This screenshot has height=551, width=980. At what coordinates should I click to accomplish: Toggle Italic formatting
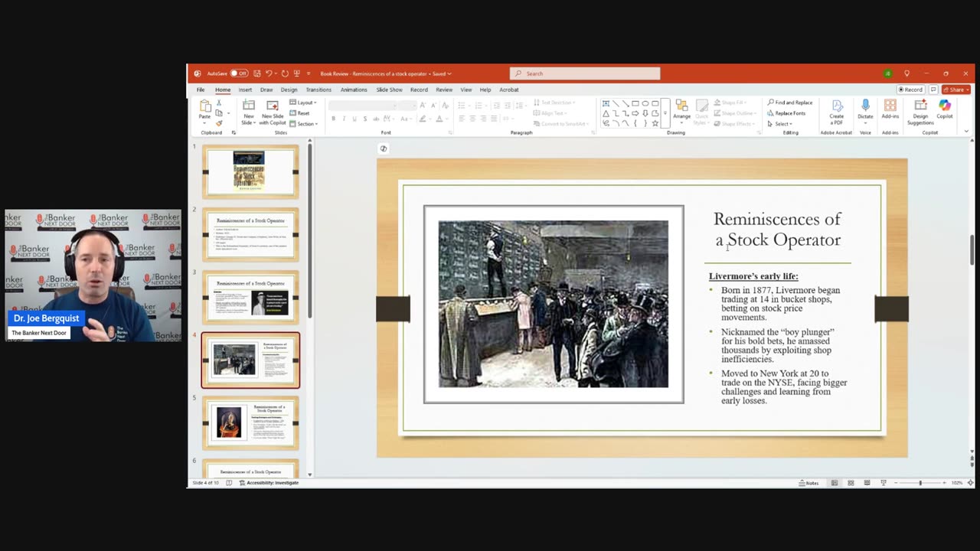tap(344, 119)
